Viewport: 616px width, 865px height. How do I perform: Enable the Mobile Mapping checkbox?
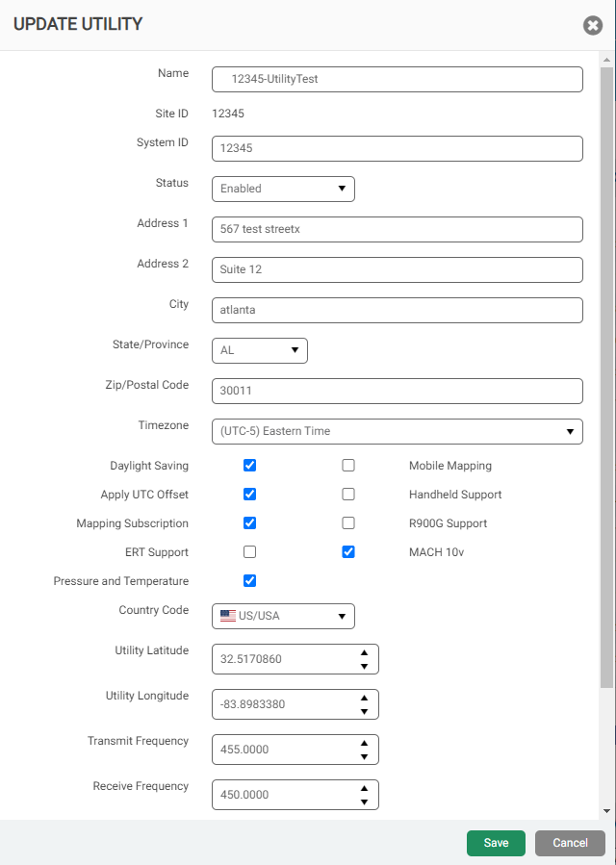[348, 466]
